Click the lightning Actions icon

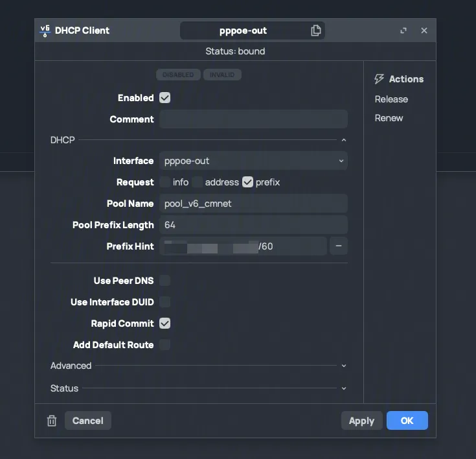click(x=380, y=79)
